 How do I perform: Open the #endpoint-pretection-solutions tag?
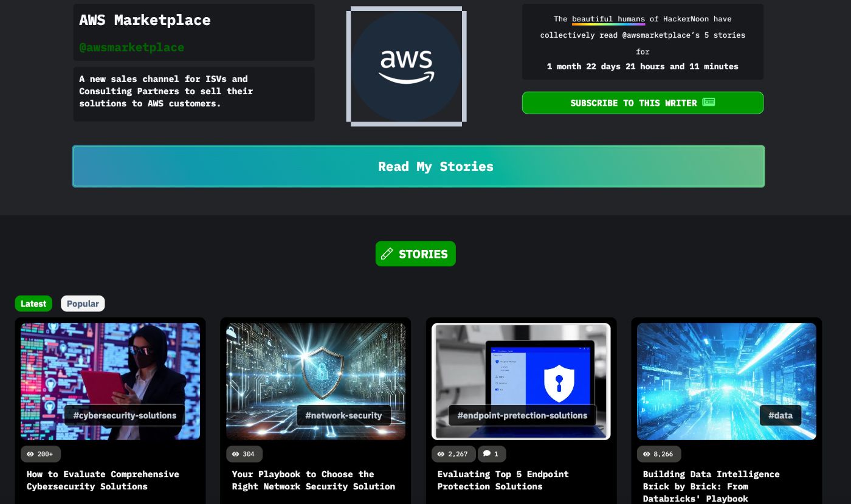click(x=522, y=416)
